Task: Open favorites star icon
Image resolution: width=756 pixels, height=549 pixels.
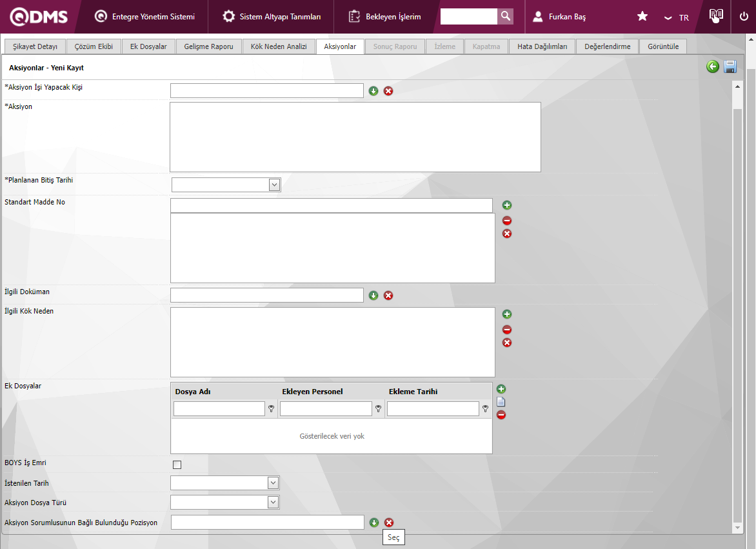Action: [x=642, y=16]
